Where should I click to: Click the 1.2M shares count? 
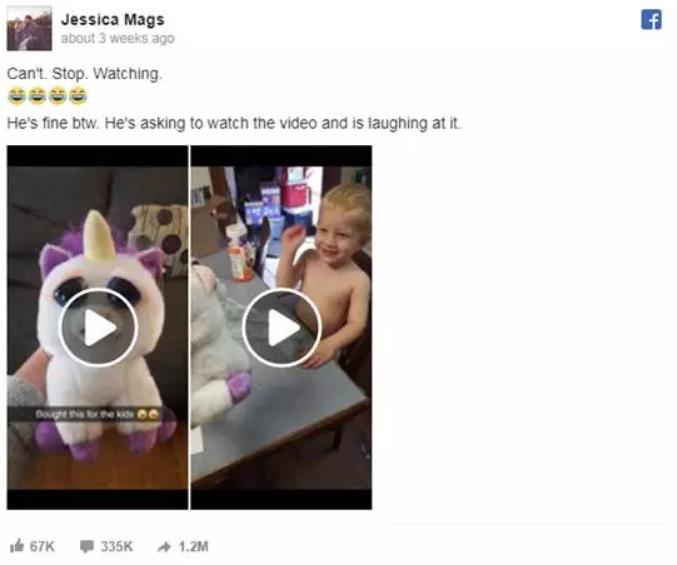193,546
